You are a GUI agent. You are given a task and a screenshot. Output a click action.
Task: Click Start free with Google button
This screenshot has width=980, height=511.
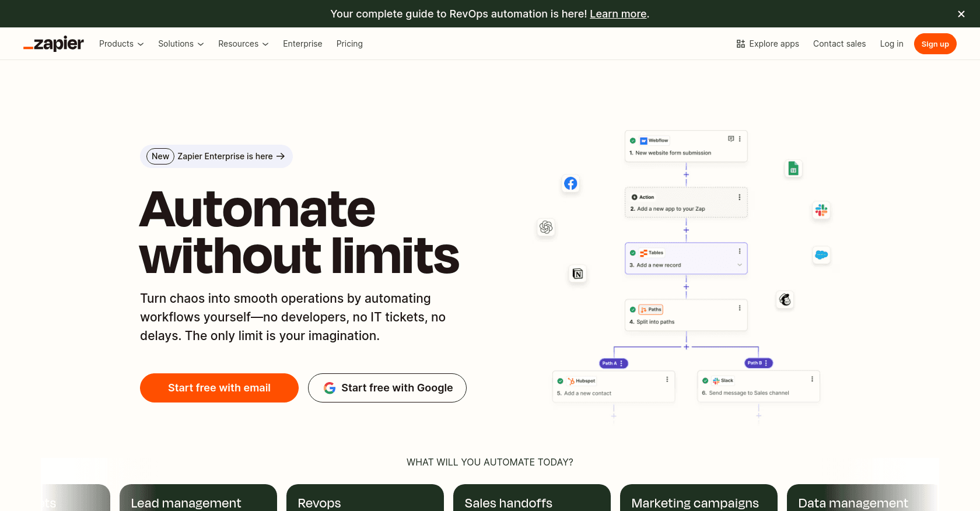tap(387, 388)
